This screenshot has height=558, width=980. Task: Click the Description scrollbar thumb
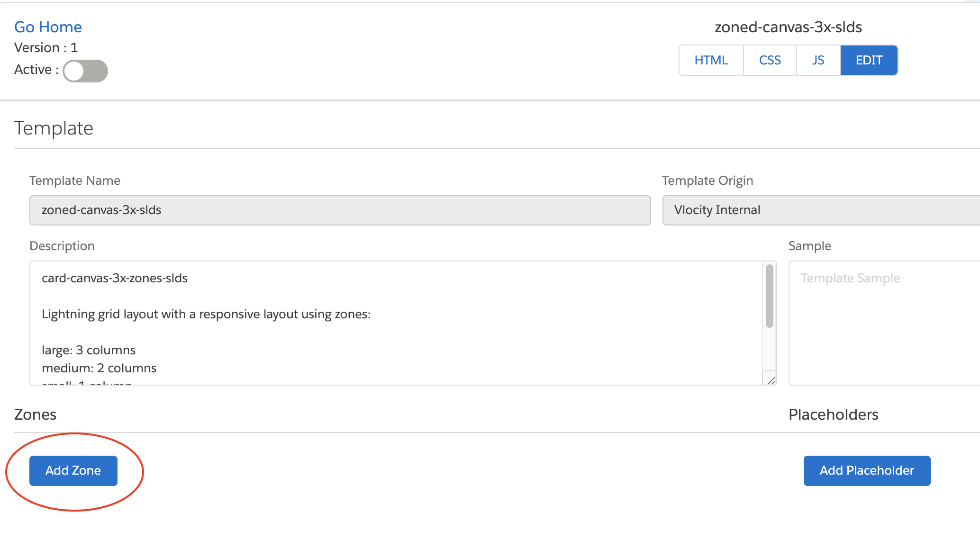(x=770, y=296)
